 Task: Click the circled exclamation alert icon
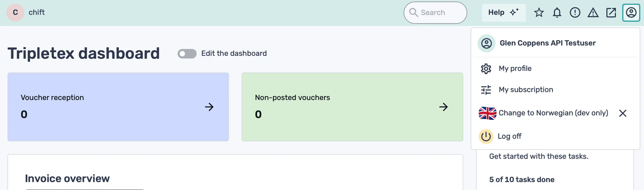[x=575, y=13]
